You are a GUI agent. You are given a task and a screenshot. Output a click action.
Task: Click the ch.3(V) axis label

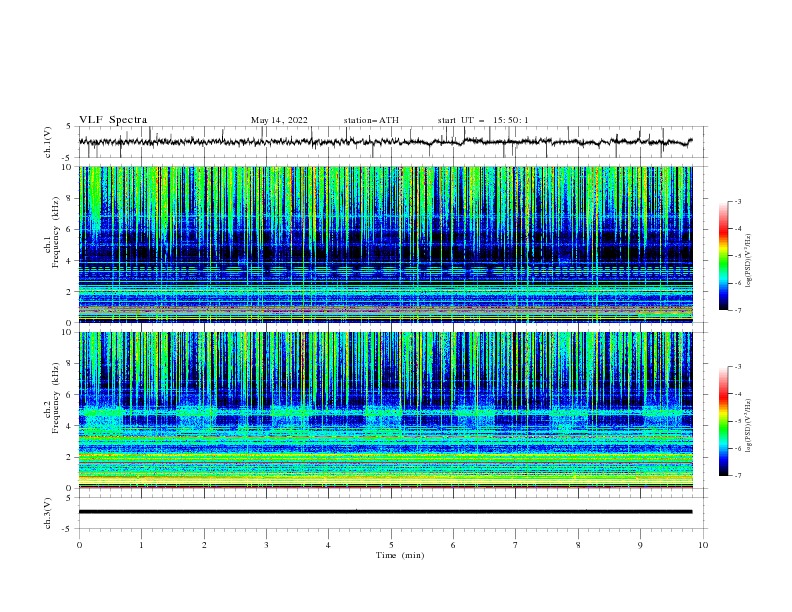pyautogui.click(x=48, y=513)
